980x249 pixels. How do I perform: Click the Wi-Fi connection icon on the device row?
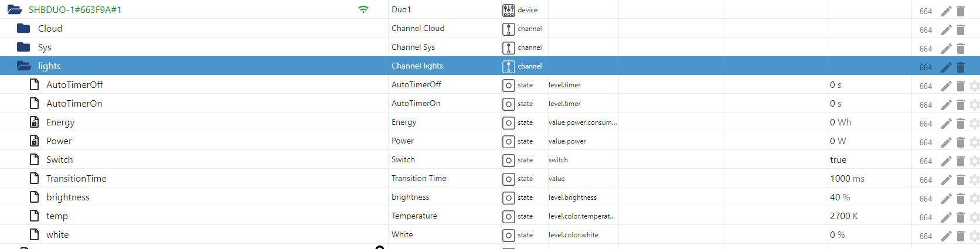click(363, 9)
